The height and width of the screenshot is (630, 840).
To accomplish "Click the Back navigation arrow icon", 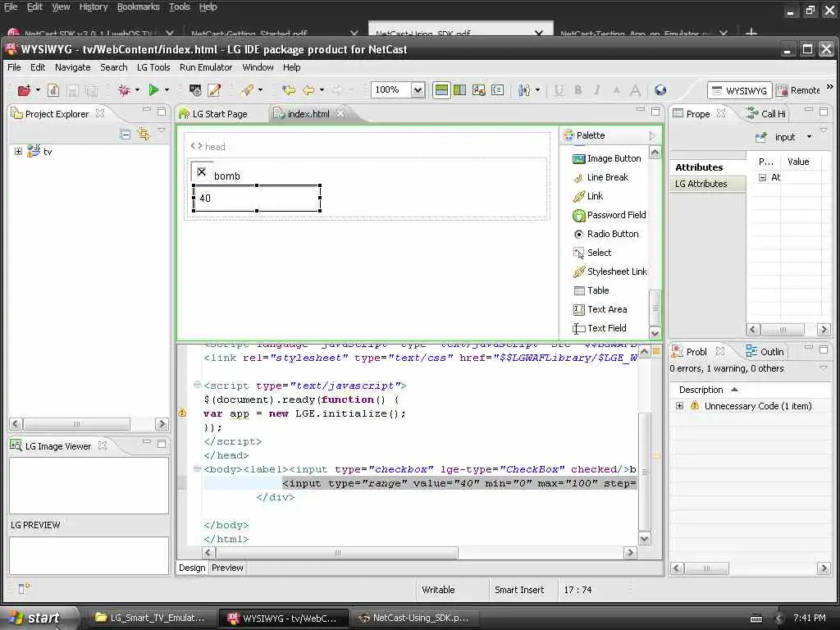I will click(308, 90).
